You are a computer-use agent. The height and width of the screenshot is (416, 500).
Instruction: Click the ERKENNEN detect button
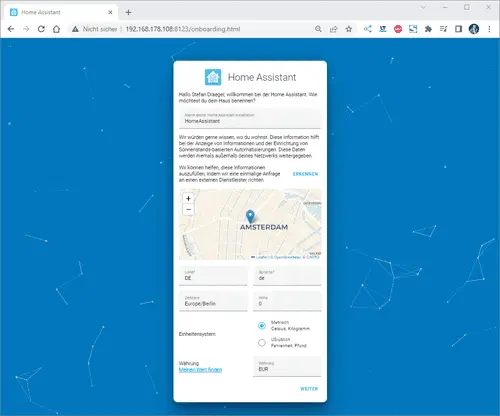[x=305, y=174]
